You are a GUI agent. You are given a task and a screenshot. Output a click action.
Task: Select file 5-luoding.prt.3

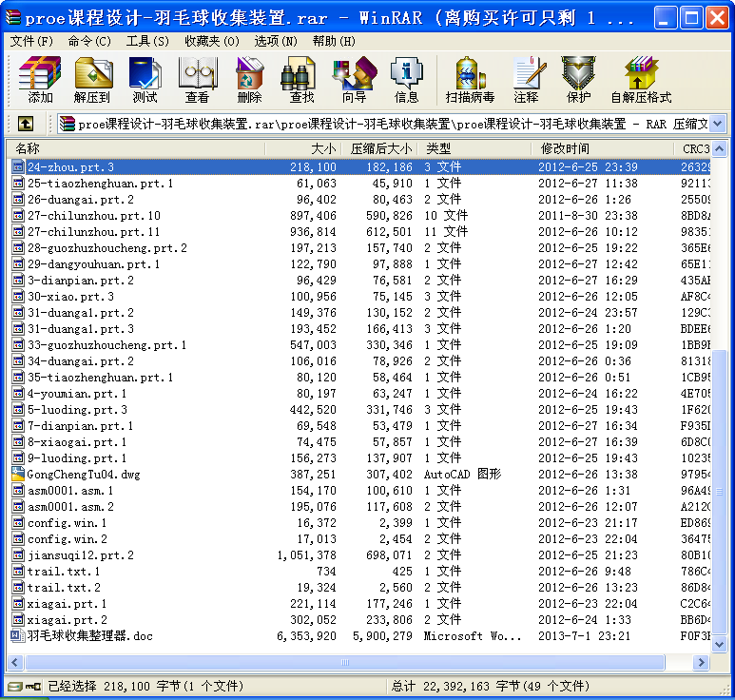click(77, 410)
